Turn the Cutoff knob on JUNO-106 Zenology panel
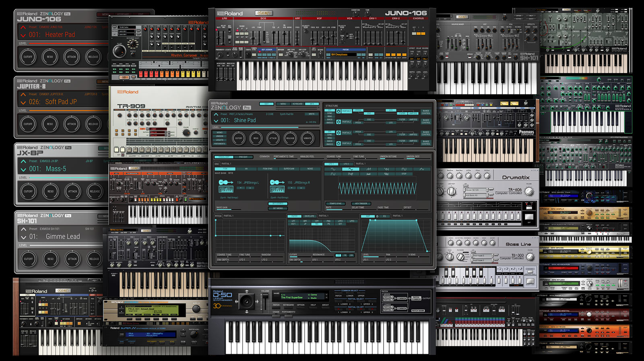 pos(28,57)
